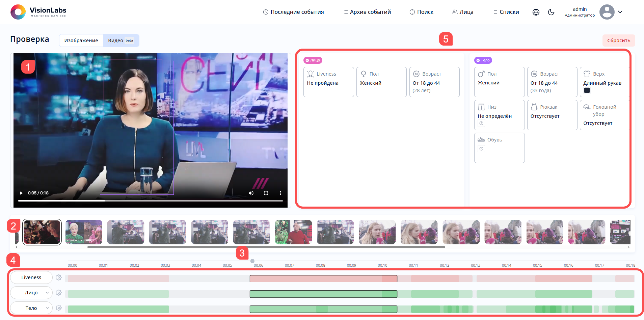Viewport: 644px width, 320px height.
Task: Mute the video volume speaker icon
Action: pyautogui.click(x=251, y=193)
